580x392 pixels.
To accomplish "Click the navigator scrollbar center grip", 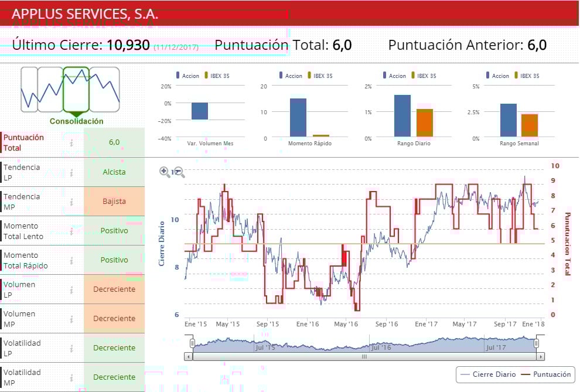I will click(x=364, y=357).
